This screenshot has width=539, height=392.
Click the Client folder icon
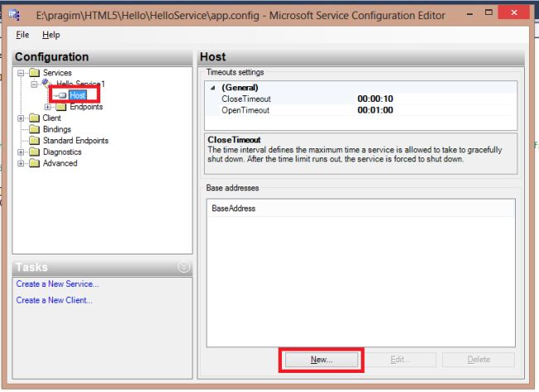click(34, 118)
